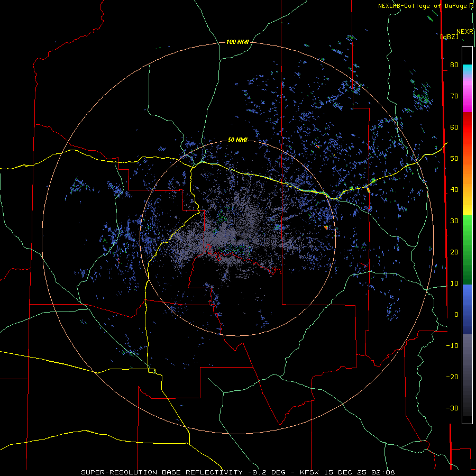Select the -20 dBZ scale value
476x476 pixels.
pos(452,377)
